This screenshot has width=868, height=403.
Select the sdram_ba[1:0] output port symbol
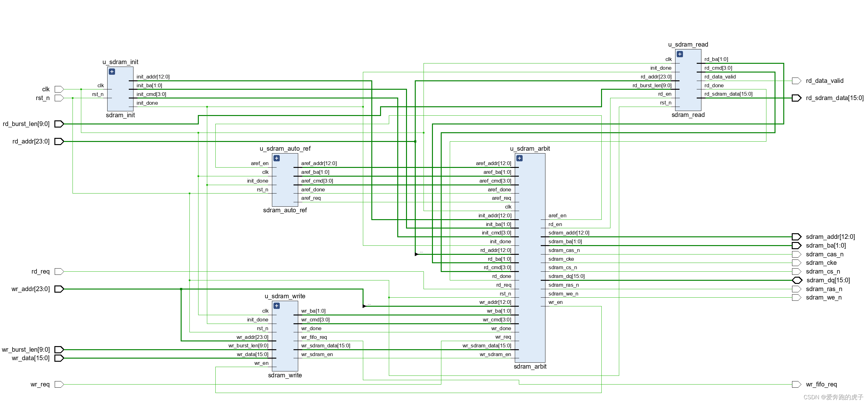coord(796,246)
